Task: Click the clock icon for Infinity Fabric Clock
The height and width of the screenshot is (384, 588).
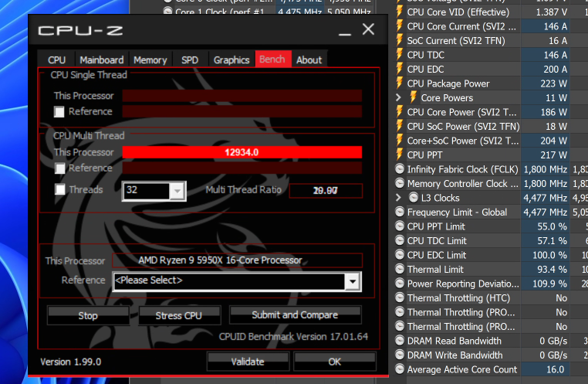Action: pyautogui.click(x=400, y=169)
